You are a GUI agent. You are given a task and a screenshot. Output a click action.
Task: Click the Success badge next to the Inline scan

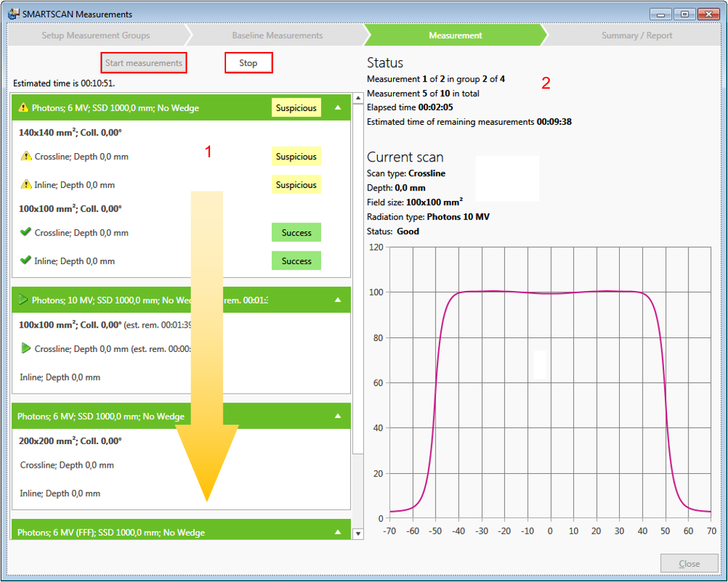296,261
